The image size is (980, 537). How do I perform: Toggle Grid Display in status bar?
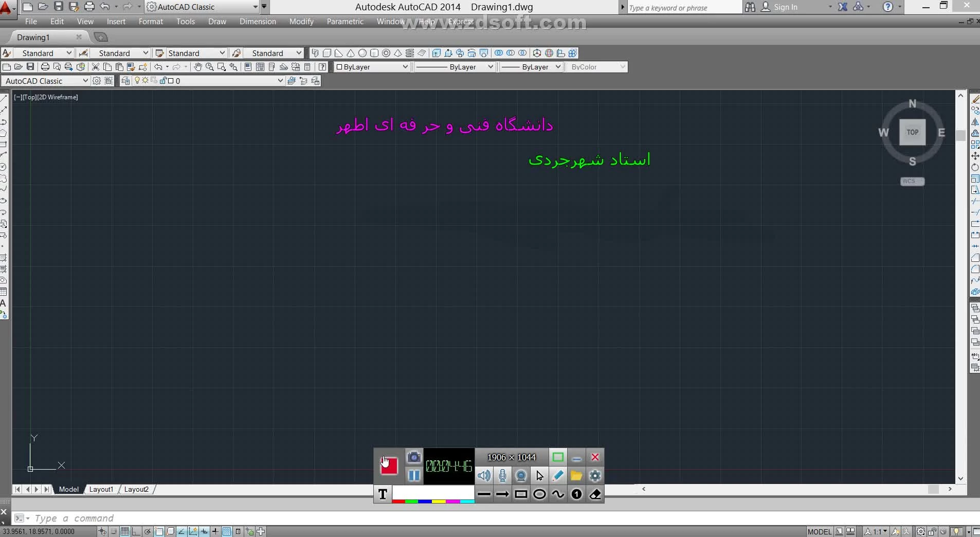tap(125, 531)
